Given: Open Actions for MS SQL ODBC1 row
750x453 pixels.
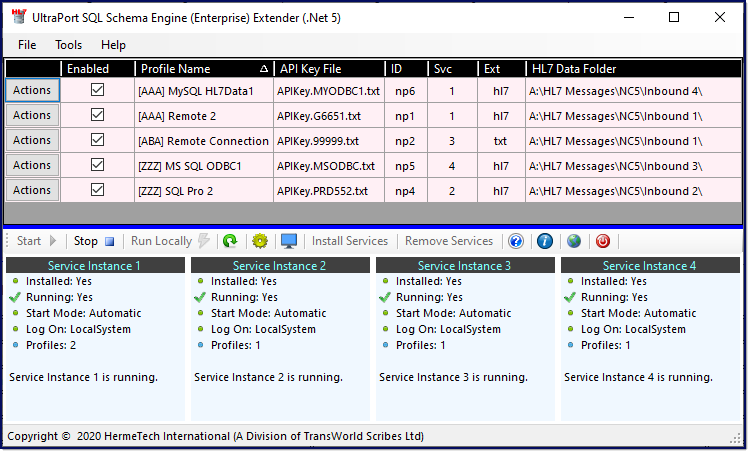Looking at the screenshot, I should [x=32, y=165].
